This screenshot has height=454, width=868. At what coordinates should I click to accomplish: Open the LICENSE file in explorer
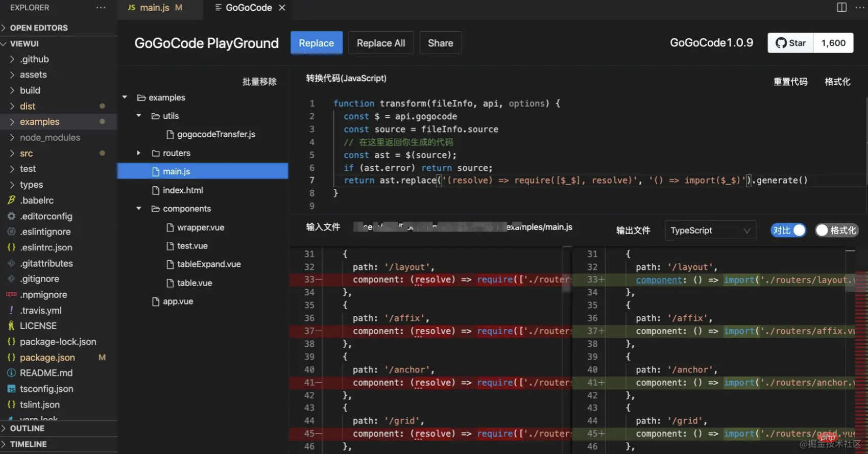[38, 326]
